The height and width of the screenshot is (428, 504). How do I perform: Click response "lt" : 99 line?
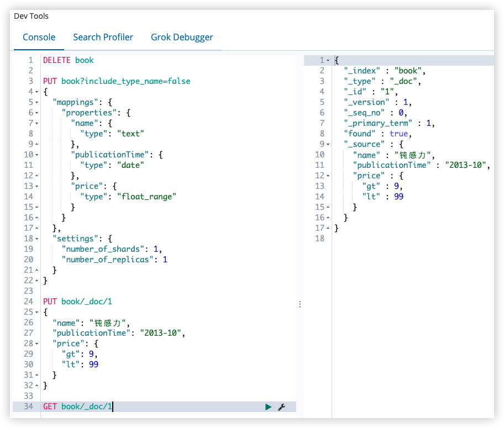click(382, 197)
